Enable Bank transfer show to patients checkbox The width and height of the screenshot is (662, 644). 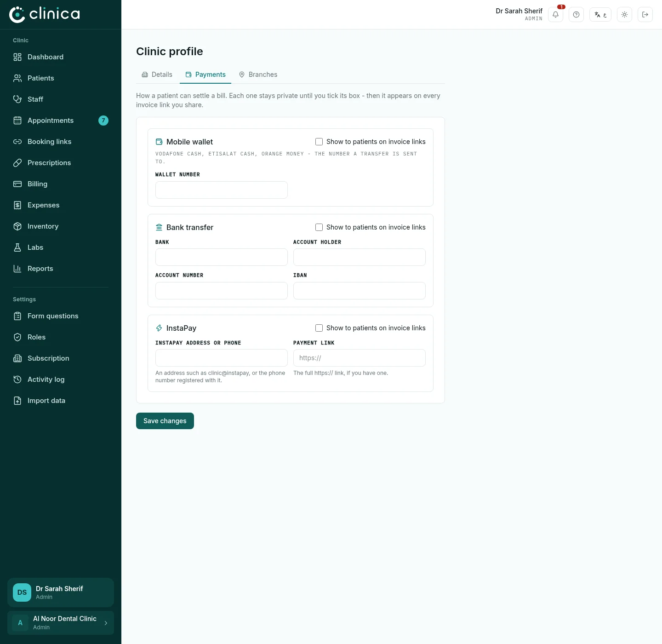coord(319,227)
